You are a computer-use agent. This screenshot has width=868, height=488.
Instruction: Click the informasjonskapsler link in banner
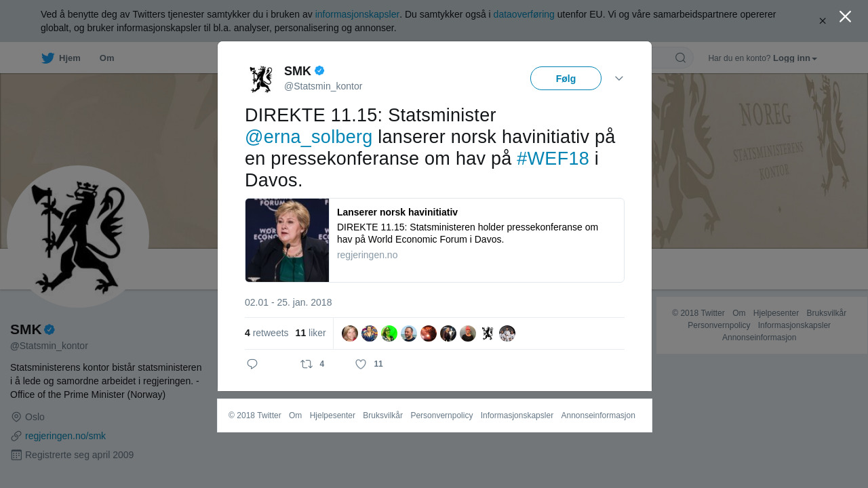(357, 14)
